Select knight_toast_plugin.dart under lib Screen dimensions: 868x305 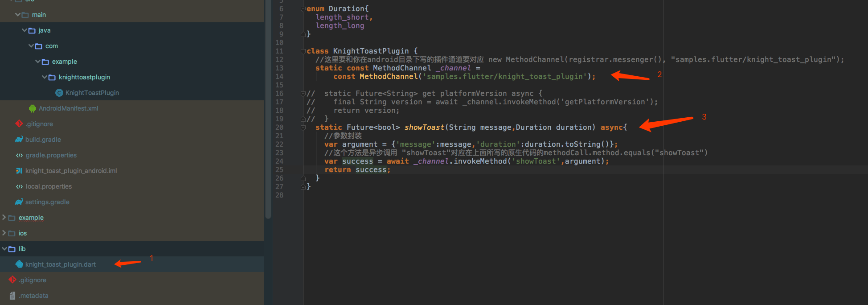[61, 264]
